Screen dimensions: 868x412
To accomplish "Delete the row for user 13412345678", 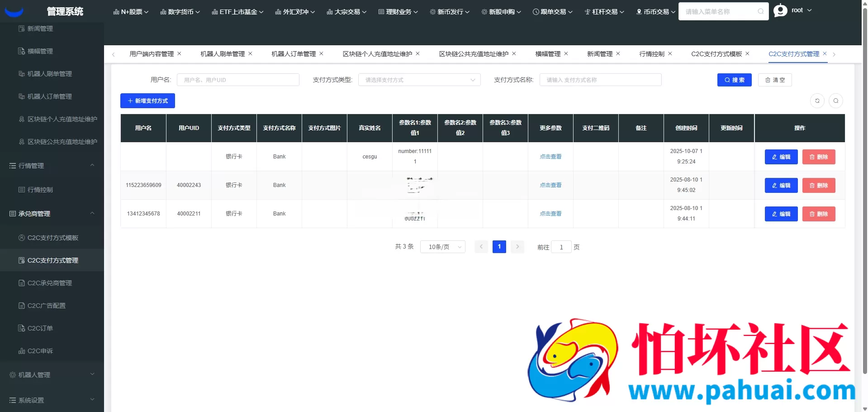I will click(819, 214).
